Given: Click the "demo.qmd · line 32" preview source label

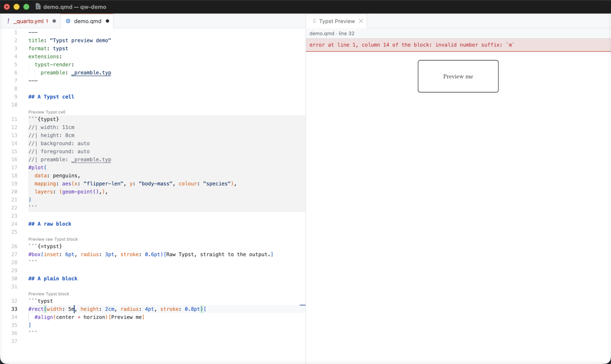Looking at the screenshot, I should 332,34.
